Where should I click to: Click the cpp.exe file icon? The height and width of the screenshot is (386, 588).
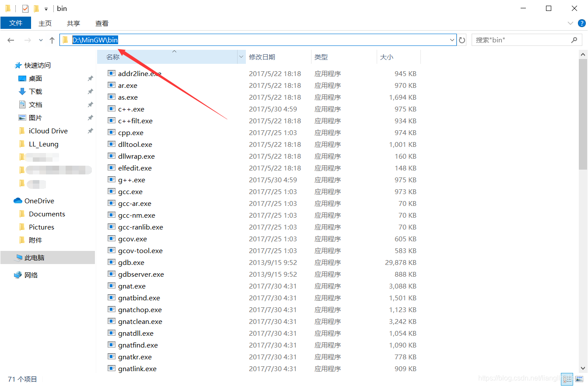click(x=111, y=132)
